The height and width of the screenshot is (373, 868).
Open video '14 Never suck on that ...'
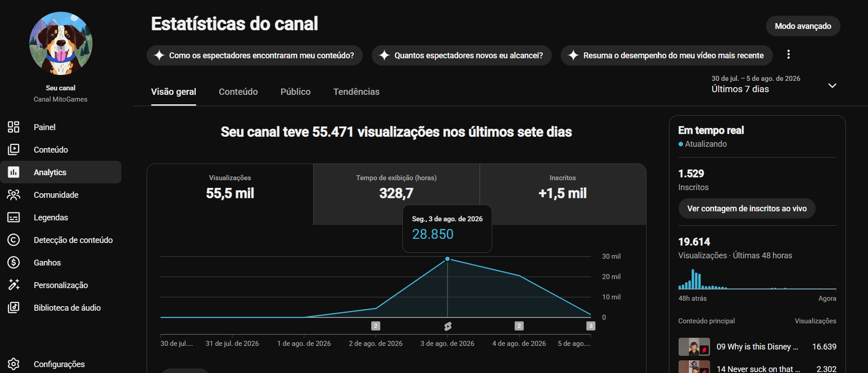pyautogui.click(x=758, y=369)
